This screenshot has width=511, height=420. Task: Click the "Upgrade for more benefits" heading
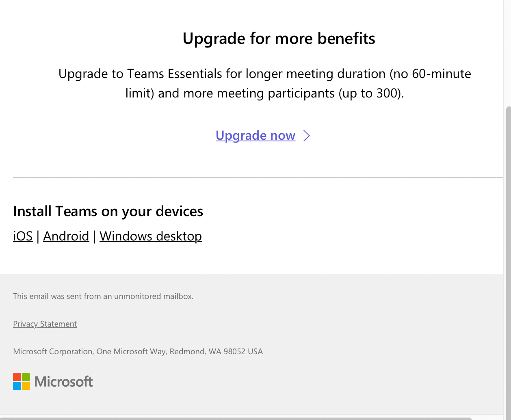pyautogui.click(x=279, y=39)
